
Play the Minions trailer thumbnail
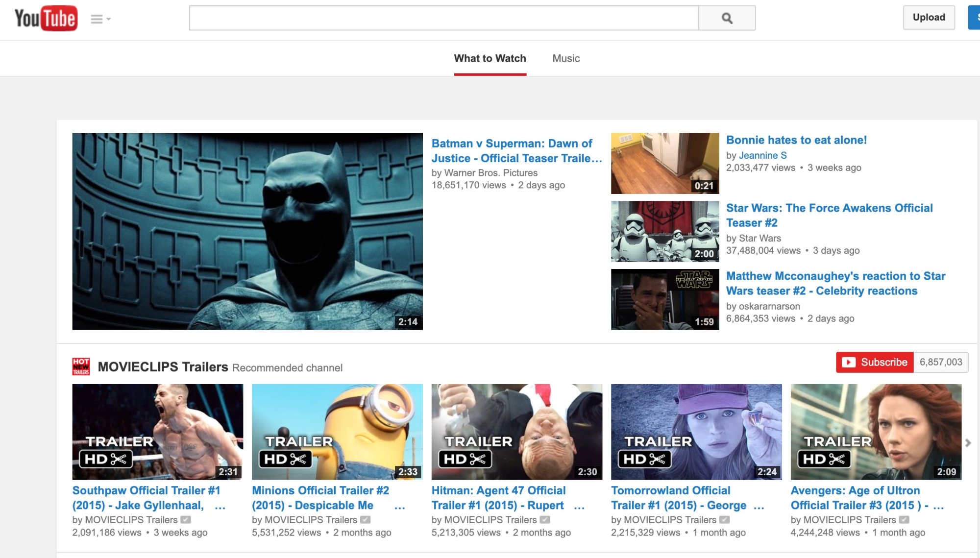click(337, 432)
